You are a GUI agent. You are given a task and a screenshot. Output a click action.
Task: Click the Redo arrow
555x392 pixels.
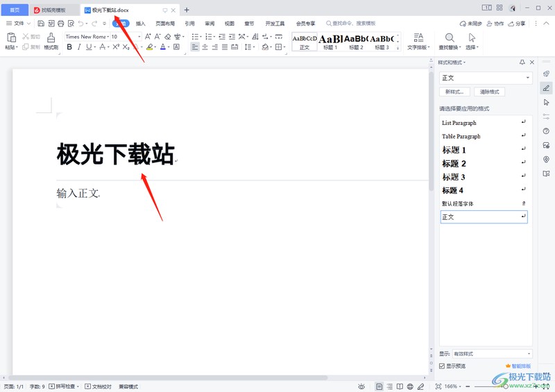click(94, 24)
